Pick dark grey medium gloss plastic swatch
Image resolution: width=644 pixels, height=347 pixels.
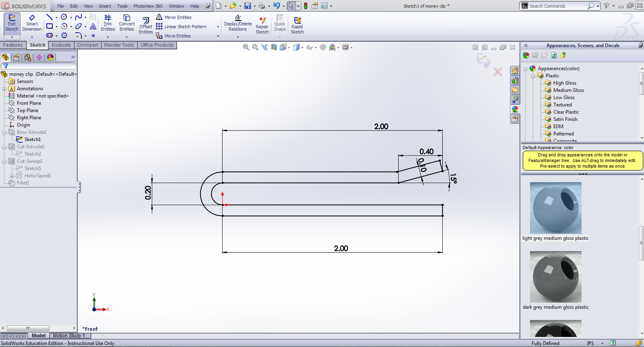click(x=555, y=277)
